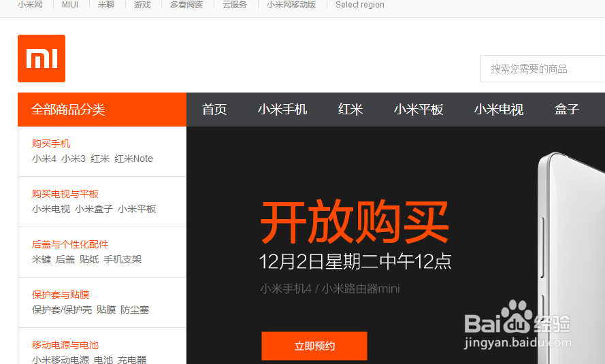Screen dimensions: 605x364
Task: Click the Select region link
Action: click(359, 5)
